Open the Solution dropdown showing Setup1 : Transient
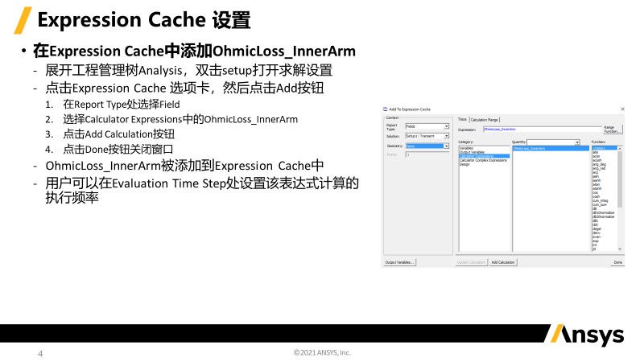The height and width of the screenshot is (362, 644). click(446, 136)
